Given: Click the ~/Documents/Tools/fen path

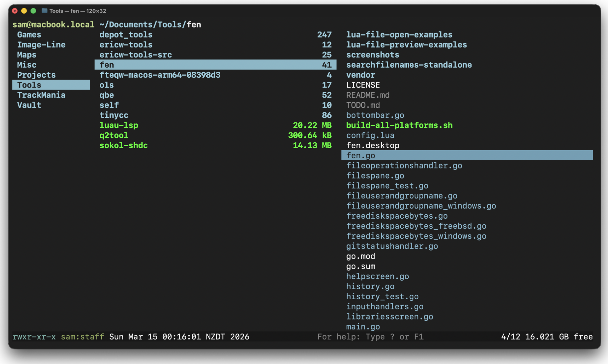Looking at the screenshot, I should (x=150, y=25).
